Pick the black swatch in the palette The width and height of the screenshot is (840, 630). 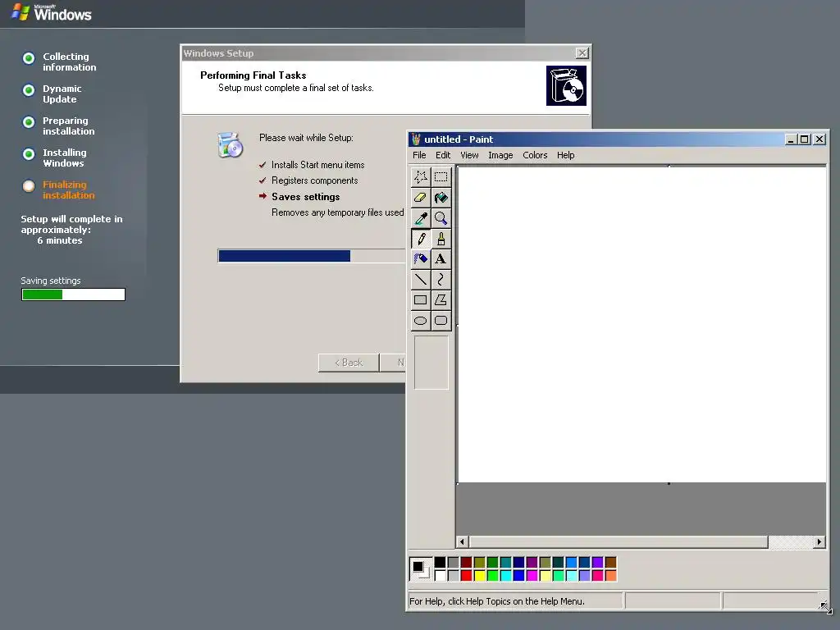(441, 562)
